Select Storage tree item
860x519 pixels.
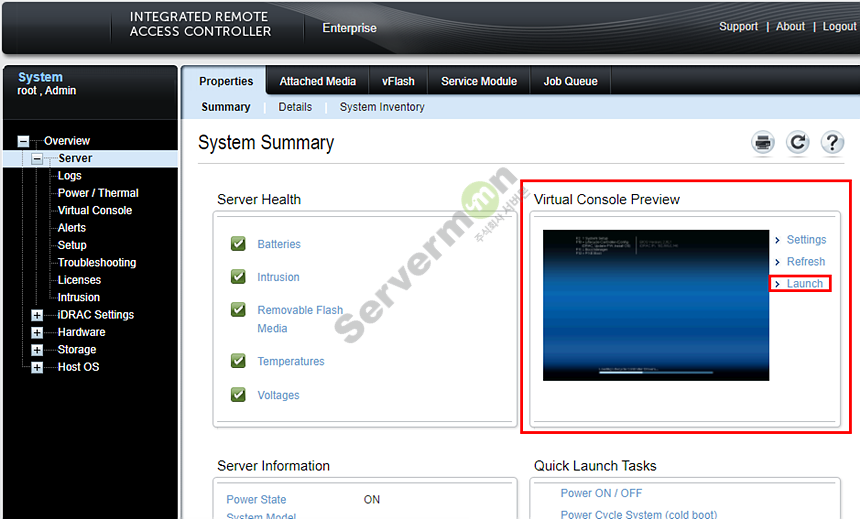tap(77, 350)
